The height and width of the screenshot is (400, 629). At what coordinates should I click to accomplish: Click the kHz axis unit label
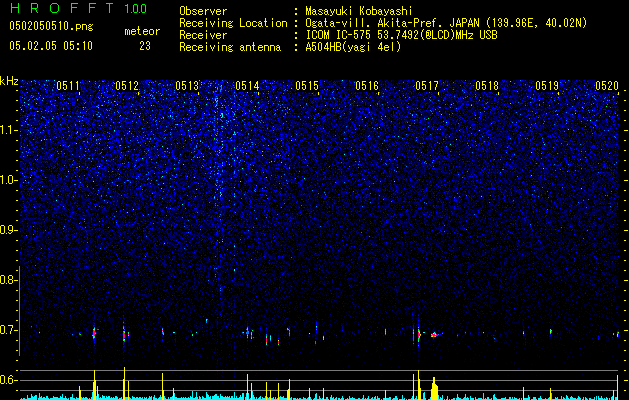pos(9,82)
